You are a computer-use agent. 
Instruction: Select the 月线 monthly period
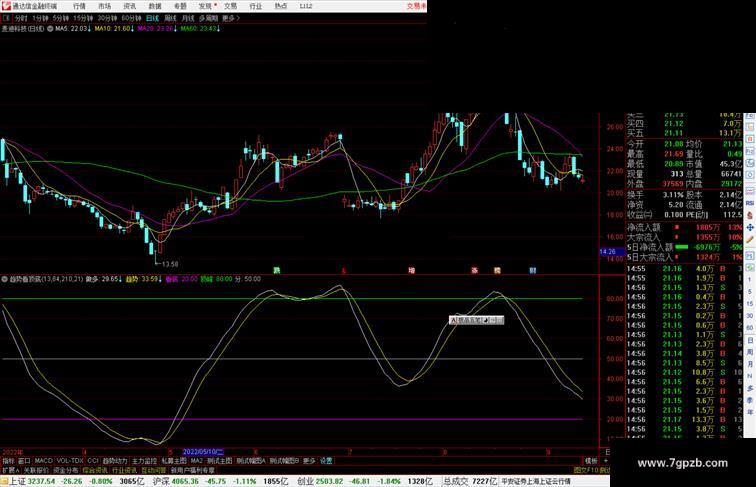point(188,18)
